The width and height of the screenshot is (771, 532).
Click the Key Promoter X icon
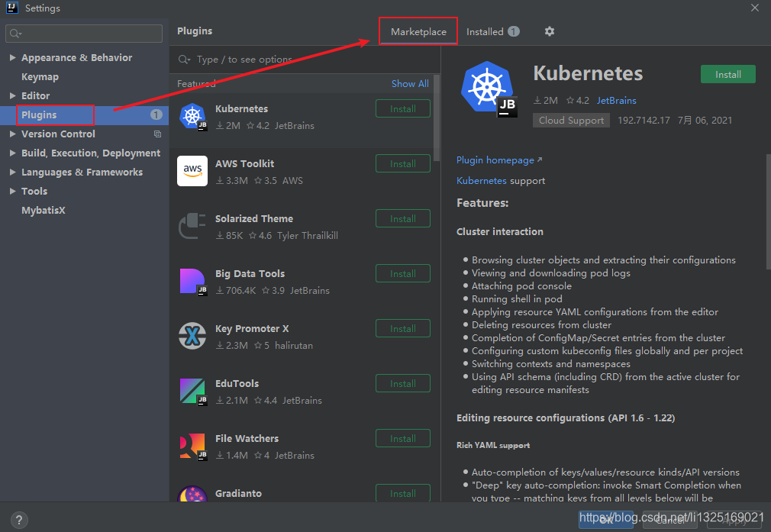tap(192, 336)
